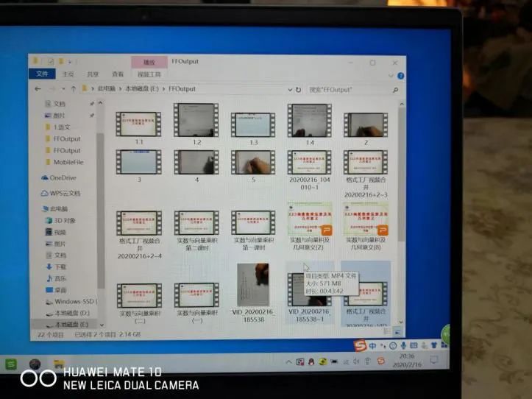Show hidden tray icons arrow
This screenshot has height=399, width=532.
point(288,362)
